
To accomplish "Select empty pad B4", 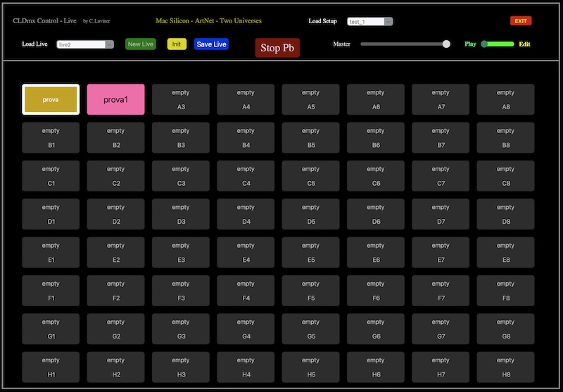I will pyautogui.click(x=246, y=138).
